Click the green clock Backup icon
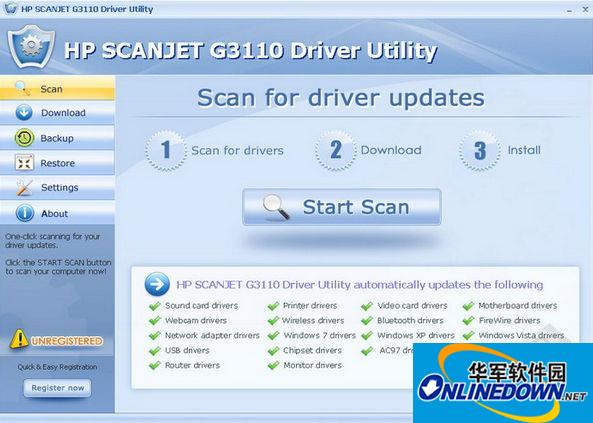Screen dimensions: 593x423 25,138
